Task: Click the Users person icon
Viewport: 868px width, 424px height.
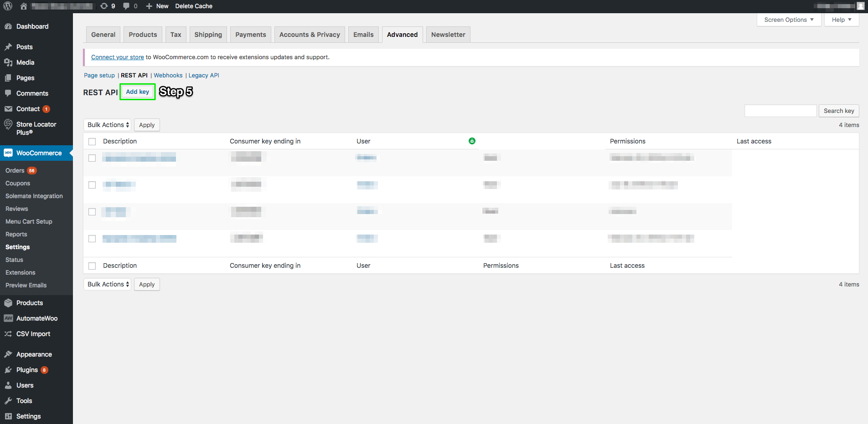Action: coord(8,385)
